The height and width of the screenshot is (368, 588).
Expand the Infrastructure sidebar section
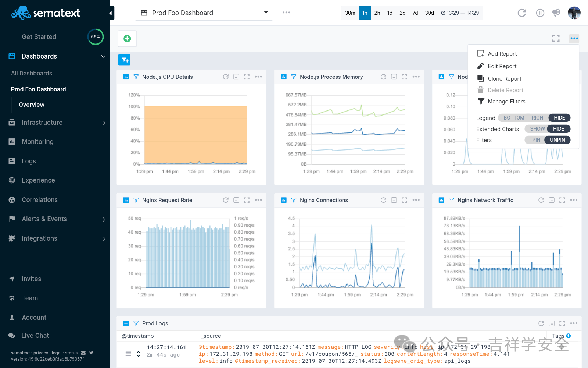104,123
